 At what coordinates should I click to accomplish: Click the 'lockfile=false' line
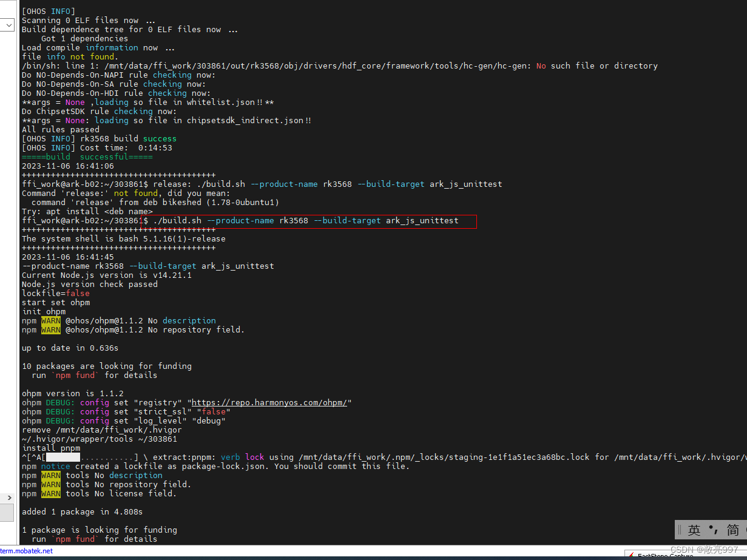click(x=56, y=293)
